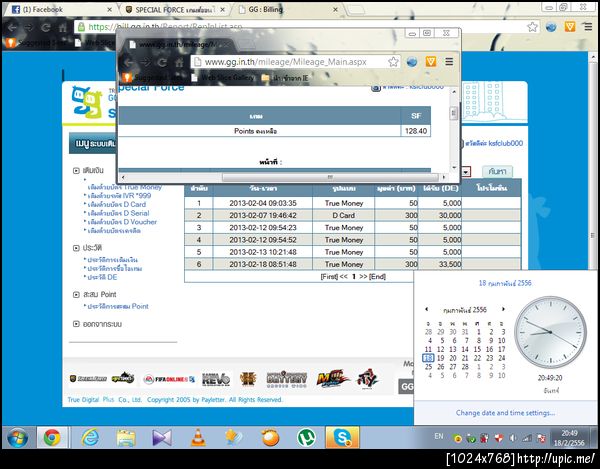
Task: Click the logout menu item arrow
Action: (x=76, y=324)
